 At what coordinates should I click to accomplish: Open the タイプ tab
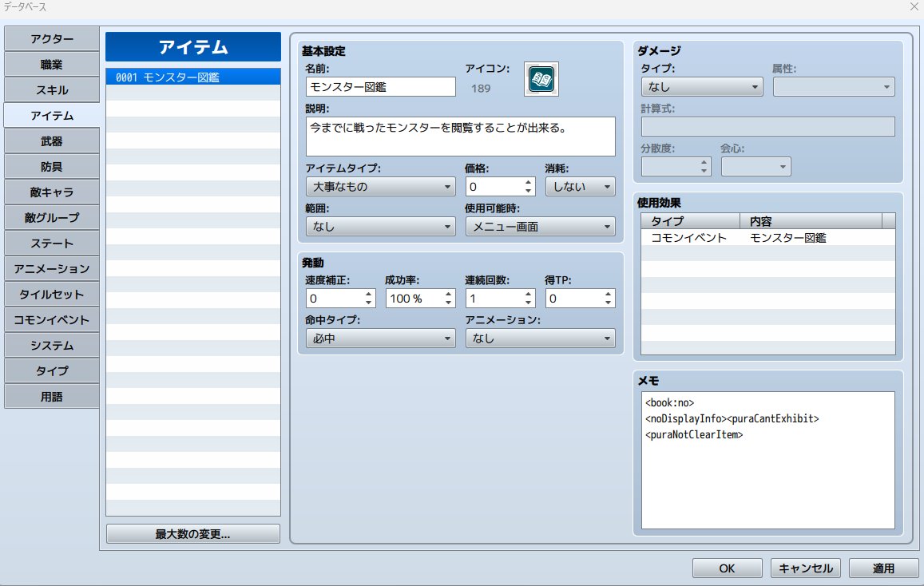[52, 371]
